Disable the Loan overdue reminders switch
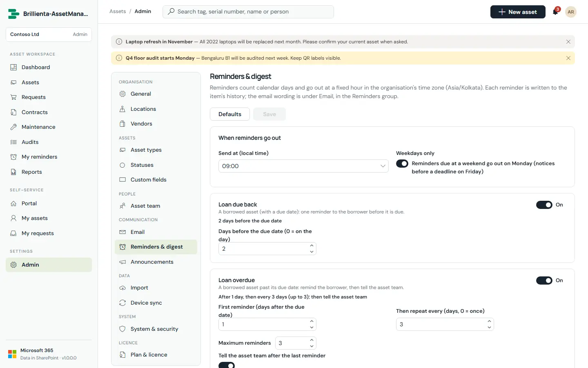The width and height of the screenshot is (588, 368). [x=544, y=280]
